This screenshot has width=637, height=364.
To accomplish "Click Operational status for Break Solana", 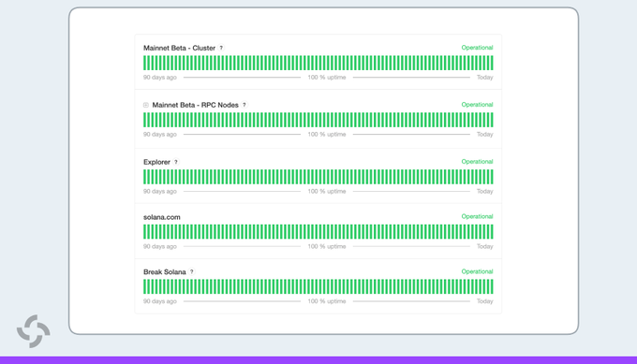I will click(x=477, y=271).
